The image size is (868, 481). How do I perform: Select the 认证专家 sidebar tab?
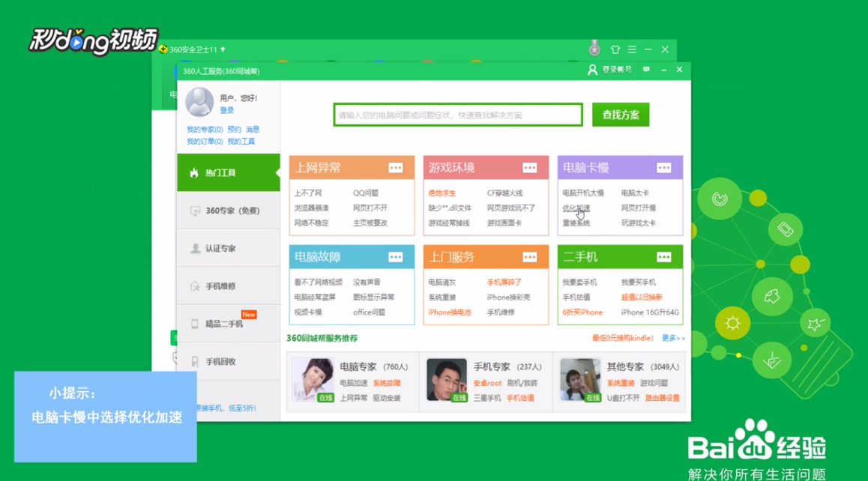[x=229, y=248]
